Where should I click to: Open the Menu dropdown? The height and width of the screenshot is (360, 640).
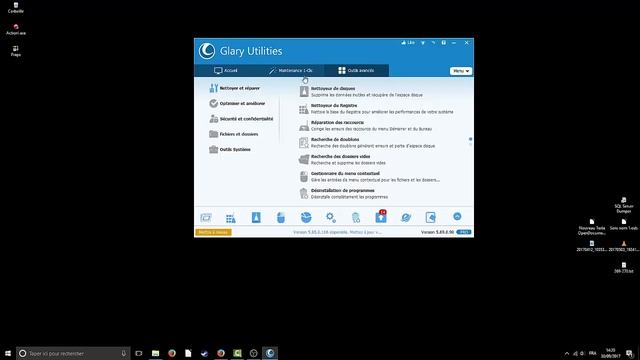click(x=461, y=71)
